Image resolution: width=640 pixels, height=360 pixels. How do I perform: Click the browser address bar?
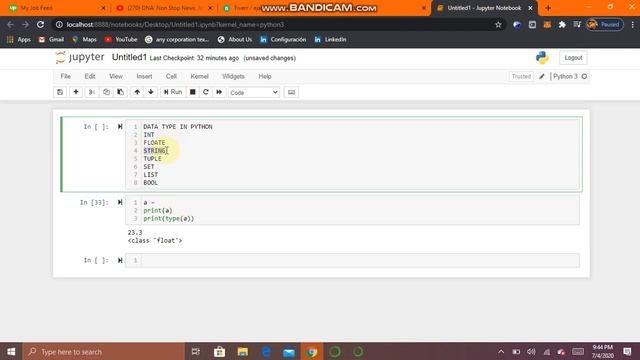point(278,24)
